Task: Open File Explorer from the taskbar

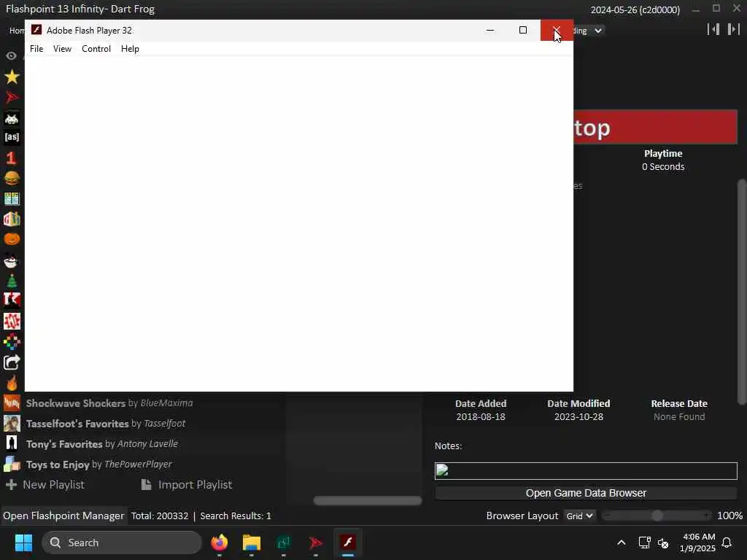Action: (252, 542)
